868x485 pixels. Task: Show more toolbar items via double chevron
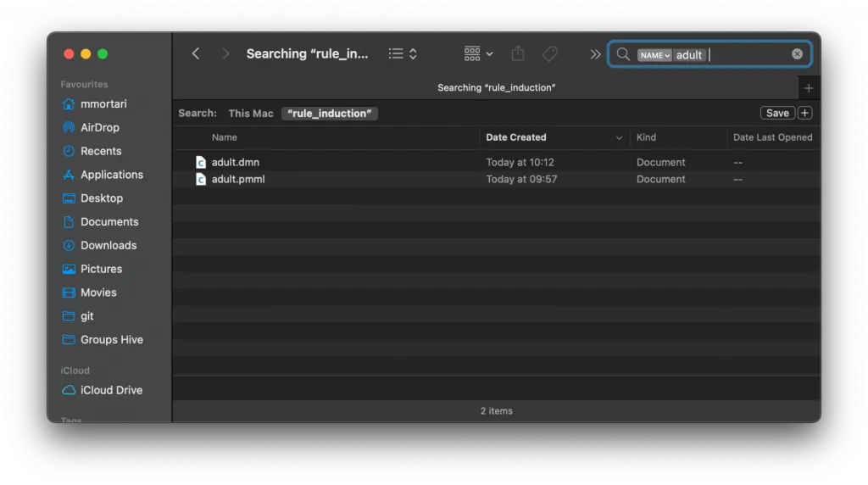595,54
